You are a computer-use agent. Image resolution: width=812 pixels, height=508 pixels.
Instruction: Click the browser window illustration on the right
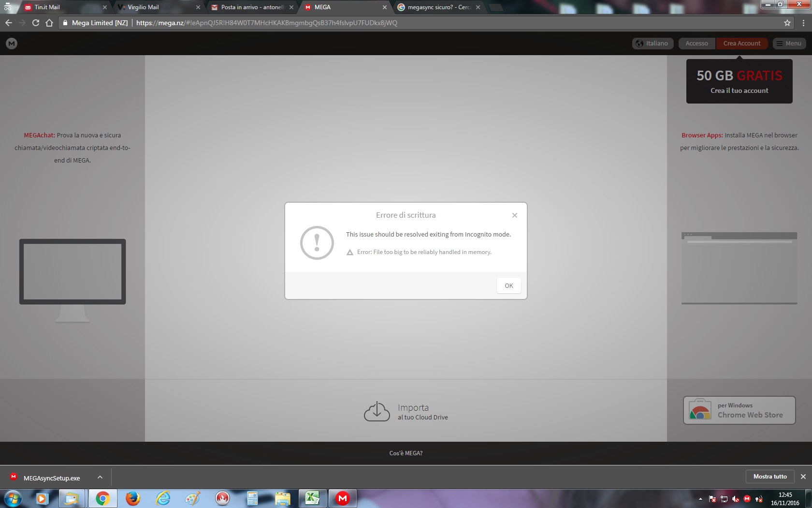point(739,268)
